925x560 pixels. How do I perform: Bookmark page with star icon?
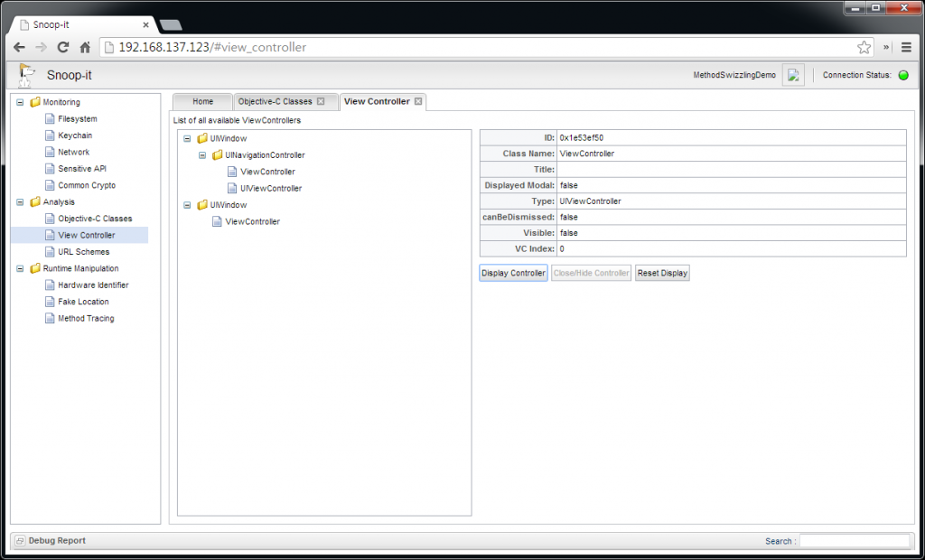coord(864,48)
